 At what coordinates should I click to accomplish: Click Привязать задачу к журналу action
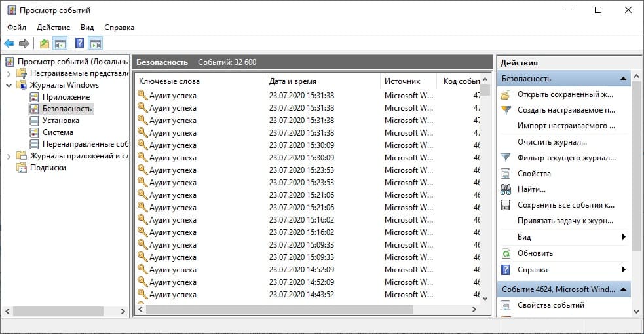click(565, 221)
